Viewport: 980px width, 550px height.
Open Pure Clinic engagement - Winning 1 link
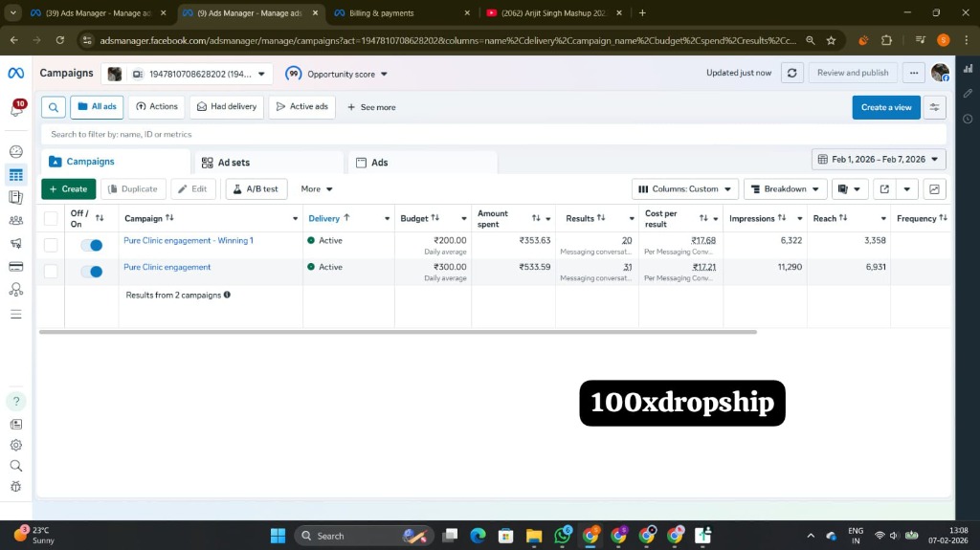pos(189,241)
